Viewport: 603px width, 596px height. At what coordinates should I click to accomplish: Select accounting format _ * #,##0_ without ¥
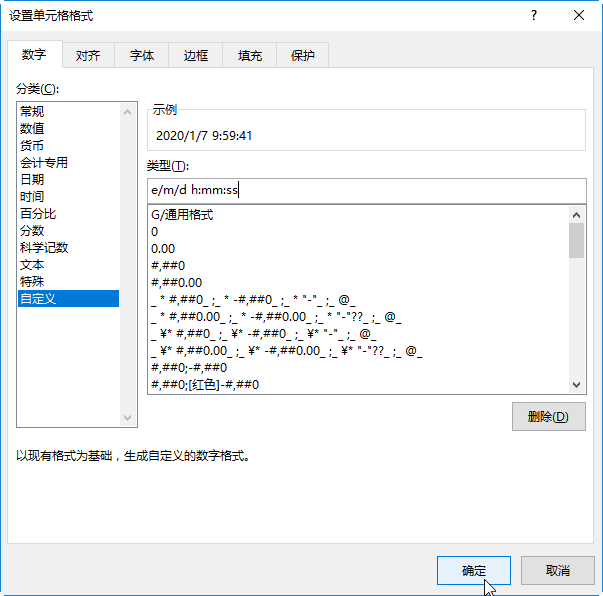coord(358,300)
